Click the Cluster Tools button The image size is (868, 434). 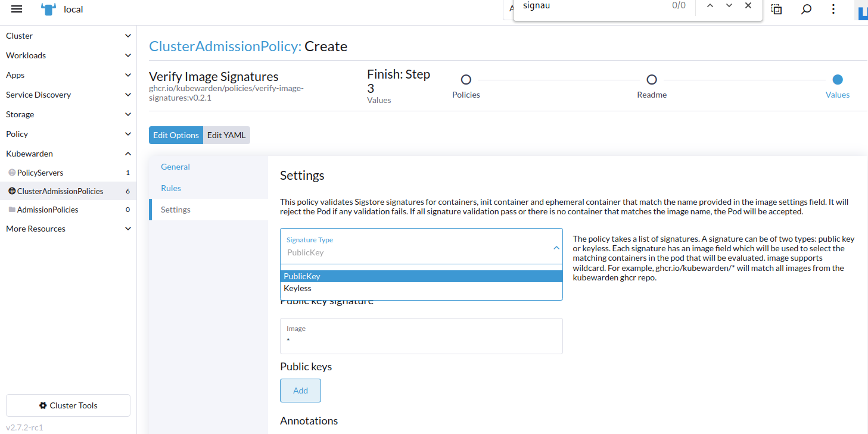click(67, 405)
